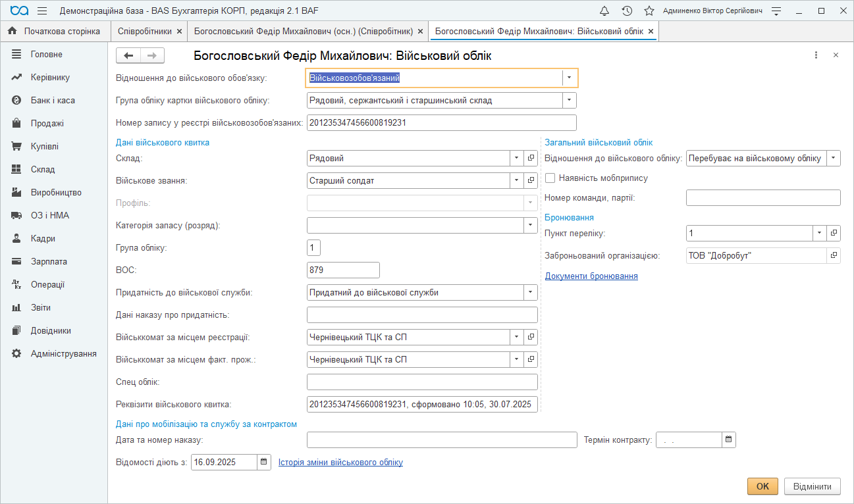
Task: Open Історія зміни військового обліку link
Action: point(340,462)
